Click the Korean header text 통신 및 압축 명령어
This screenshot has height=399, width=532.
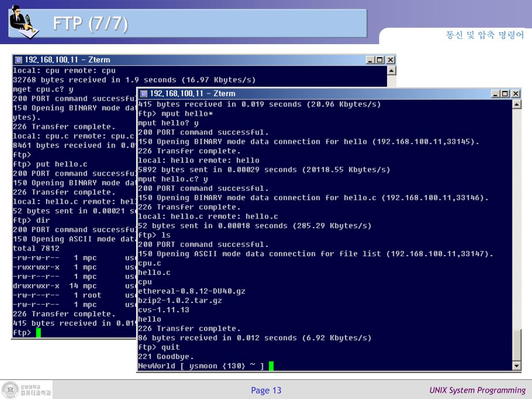coord(485,35)
